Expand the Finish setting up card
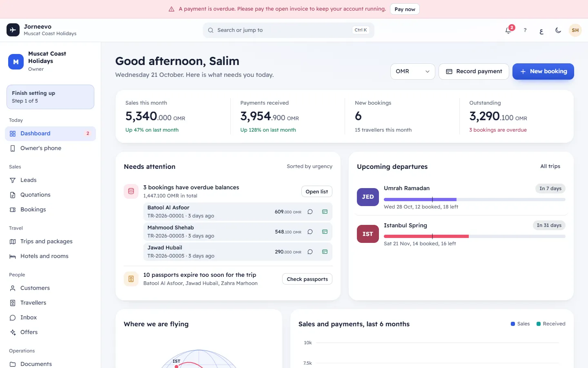Viewport: 588px width, 368px height. (51, 97)
